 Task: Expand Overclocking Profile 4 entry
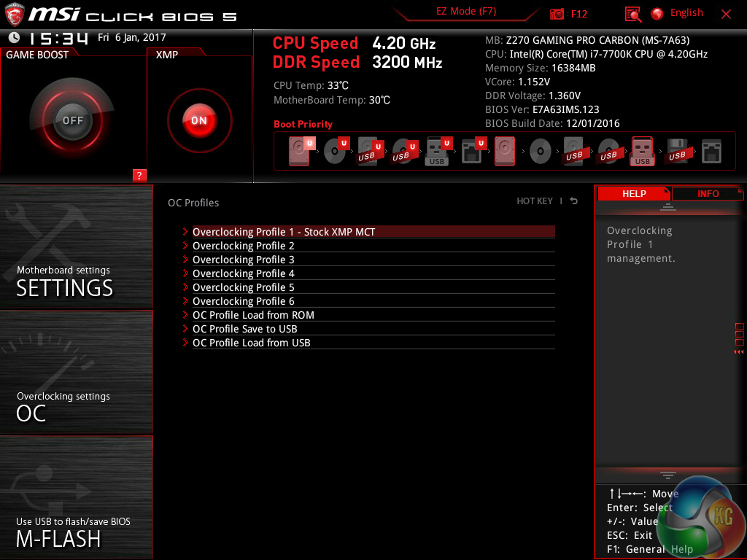tap(373, 273)
